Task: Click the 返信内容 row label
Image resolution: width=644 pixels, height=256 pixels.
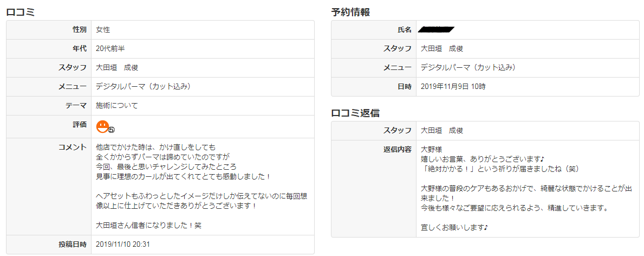Action: [396, 149]
